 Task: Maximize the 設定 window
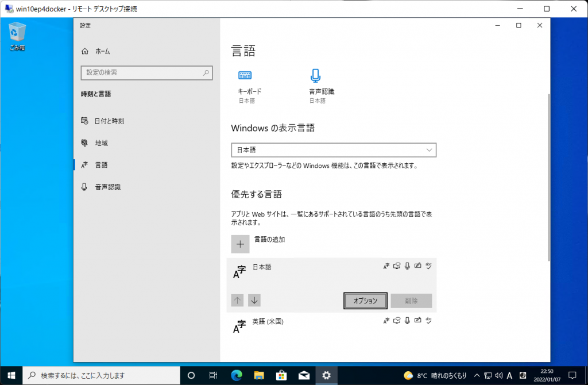519,25
